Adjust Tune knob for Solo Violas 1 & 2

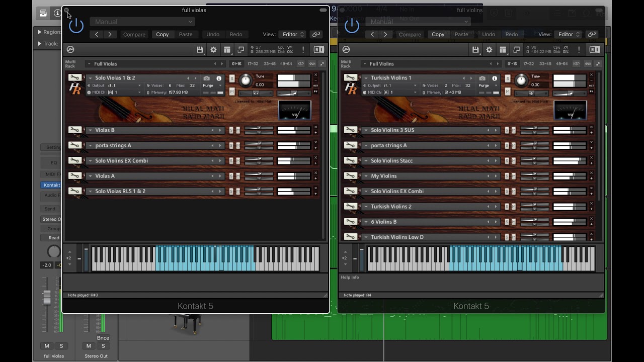[x=246, y=80]
